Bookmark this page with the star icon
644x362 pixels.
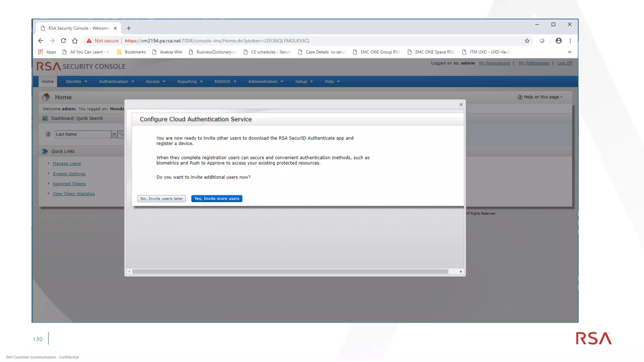(x=527, y=41)
